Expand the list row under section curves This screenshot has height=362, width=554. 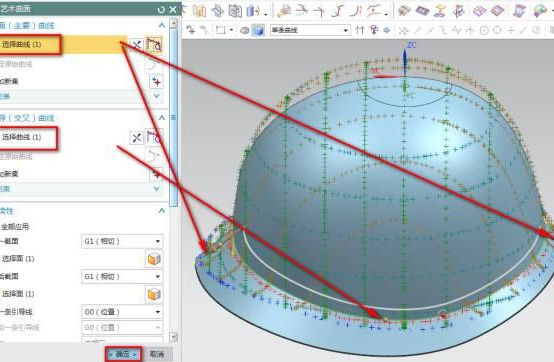[x=157, y=96]
